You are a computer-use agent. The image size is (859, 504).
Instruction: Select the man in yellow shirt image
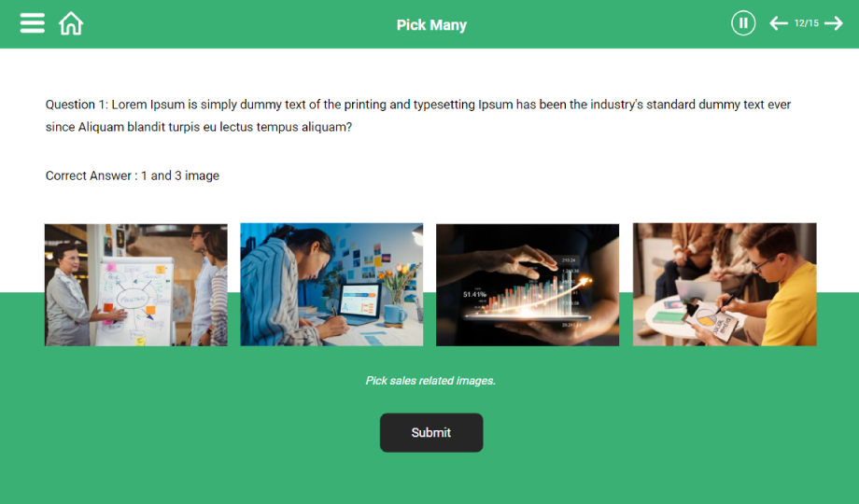click(x=725, y=285)
